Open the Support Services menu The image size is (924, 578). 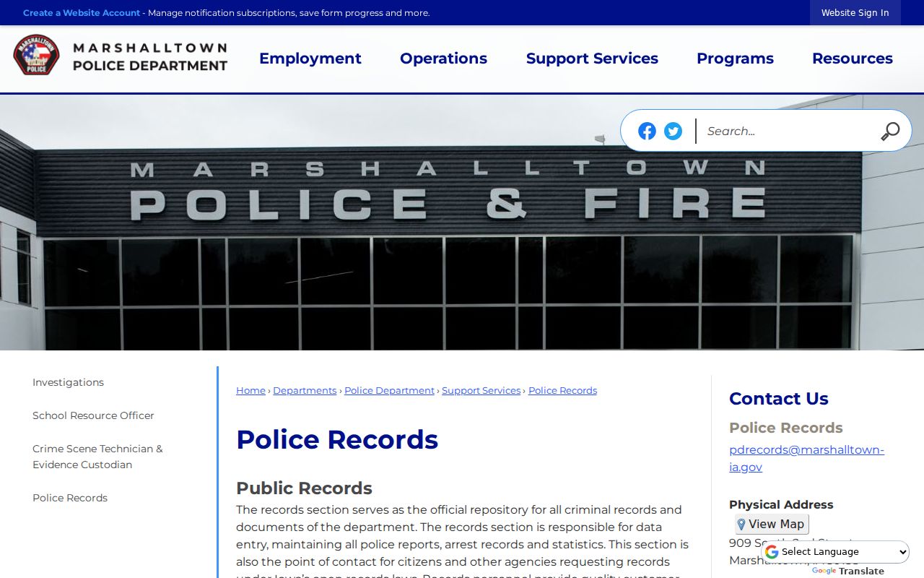pos(592,59)
